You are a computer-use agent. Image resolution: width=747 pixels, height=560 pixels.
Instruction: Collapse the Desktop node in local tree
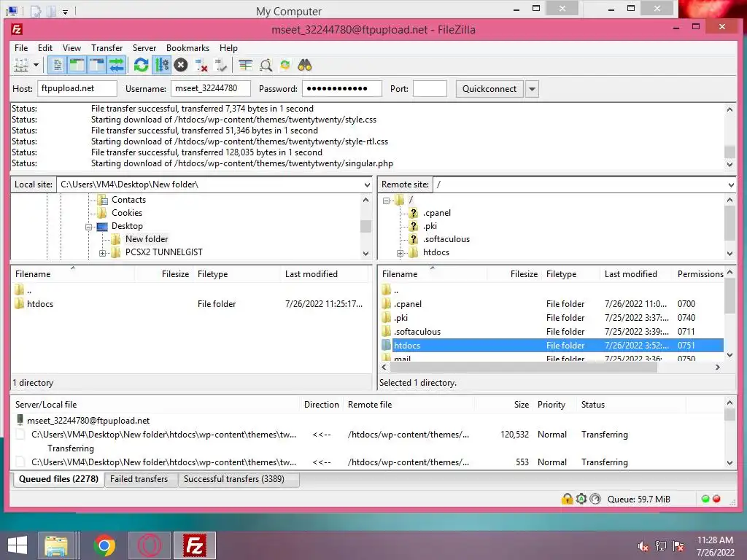click(x=88, y=227)
